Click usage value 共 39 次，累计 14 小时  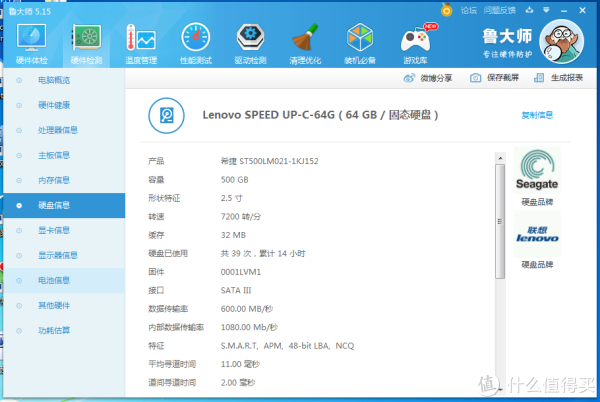point(263,254)
